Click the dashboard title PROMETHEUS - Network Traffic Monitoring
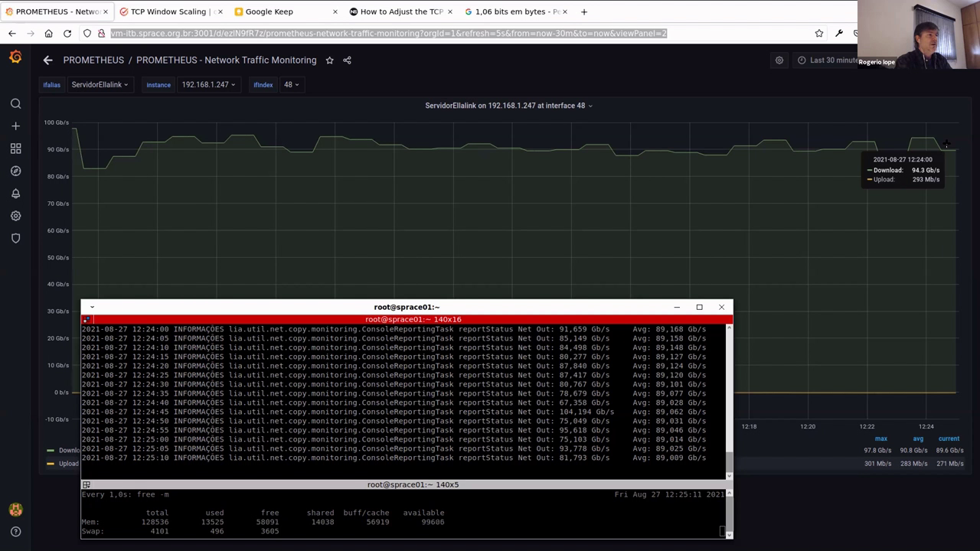980x551 pixels. 226,60
